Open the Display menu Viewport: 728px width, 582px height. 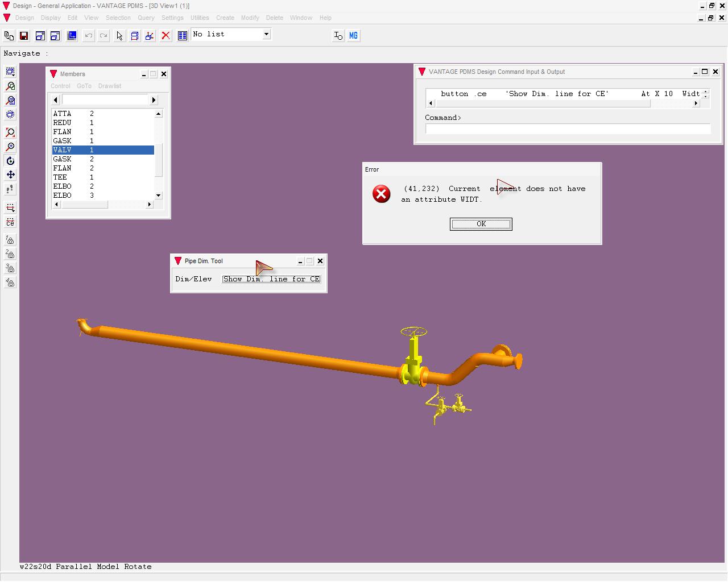51,18
